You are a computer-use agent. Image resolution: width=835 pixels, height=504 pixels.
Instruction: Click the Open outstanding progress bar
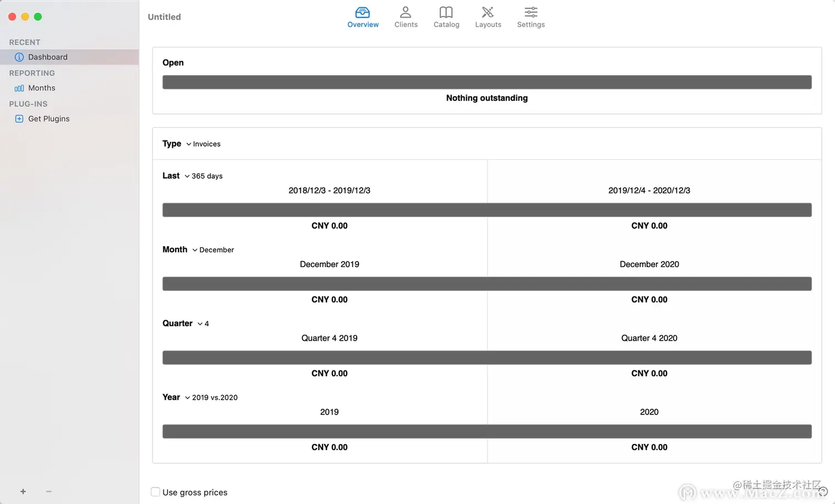(x=487, y=82)
